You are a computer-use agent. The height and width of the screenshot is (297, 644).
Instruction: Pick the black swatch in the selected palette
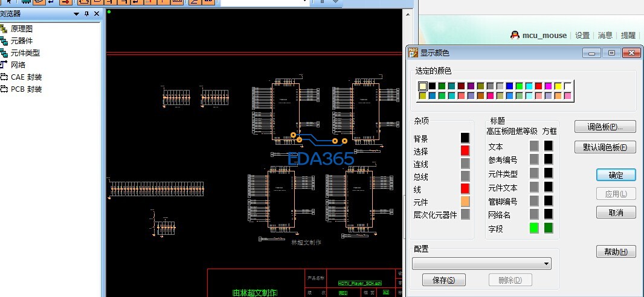point(432,86)
